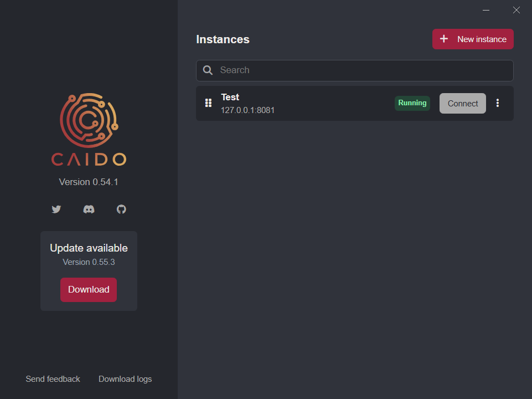Click the 127.0.0.1:8081 address text
This screenshot has width=532, height=399.
247,110
